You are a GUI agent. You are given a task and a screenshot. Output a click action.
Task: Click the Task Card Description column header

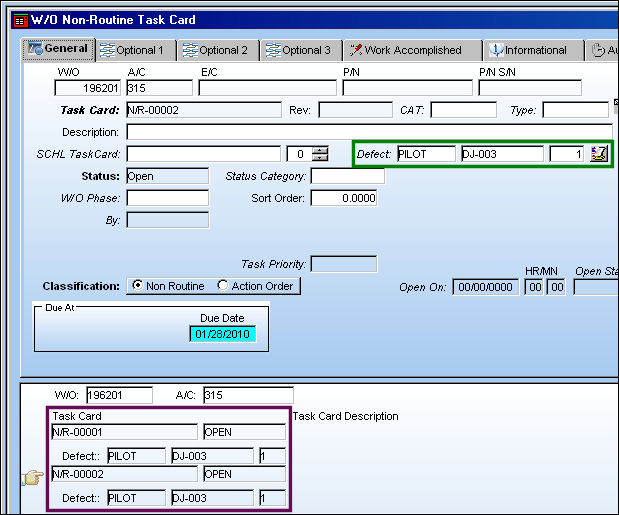coord(345,416)
